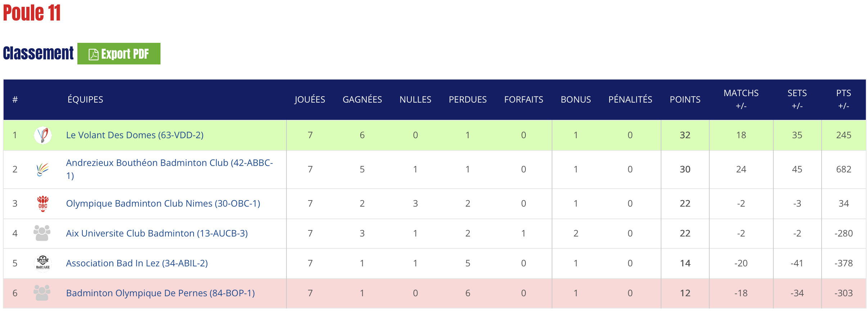Click the Badminton Olympique De Pernes placeholder icon
Viewport: 868px width, 311px height.
pyautogui.click(x=42, y=293)
